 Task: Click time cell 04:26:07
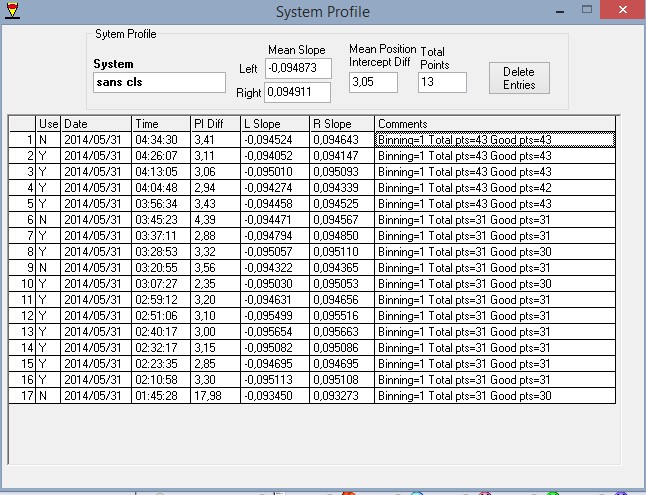[x=161, y=156]
